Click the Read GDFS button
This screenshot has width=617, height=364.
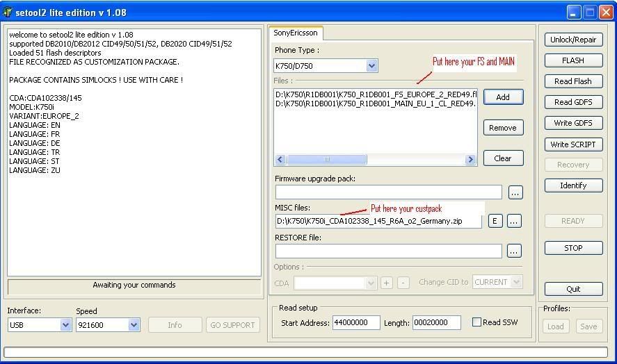[573, 102]
